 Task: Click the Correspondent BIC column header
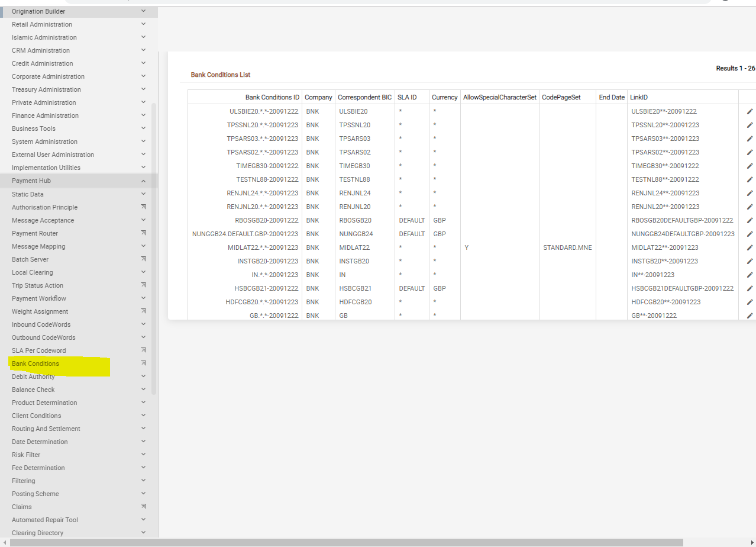(x=364, y=97)
